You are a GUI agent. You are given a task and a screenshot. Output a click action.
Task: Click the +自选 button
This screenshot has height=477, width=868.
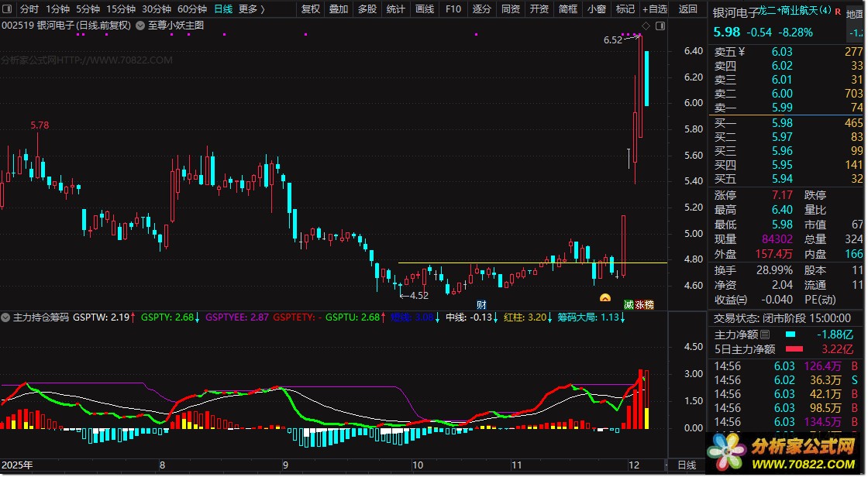[x=655, y=9]
